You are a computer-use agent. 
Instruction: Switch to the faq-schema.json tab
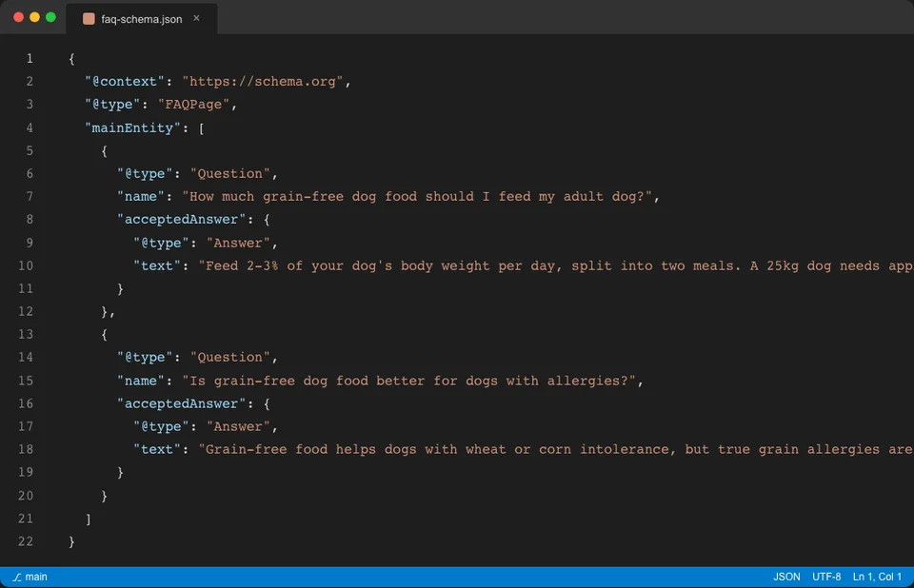coord(141,17)
